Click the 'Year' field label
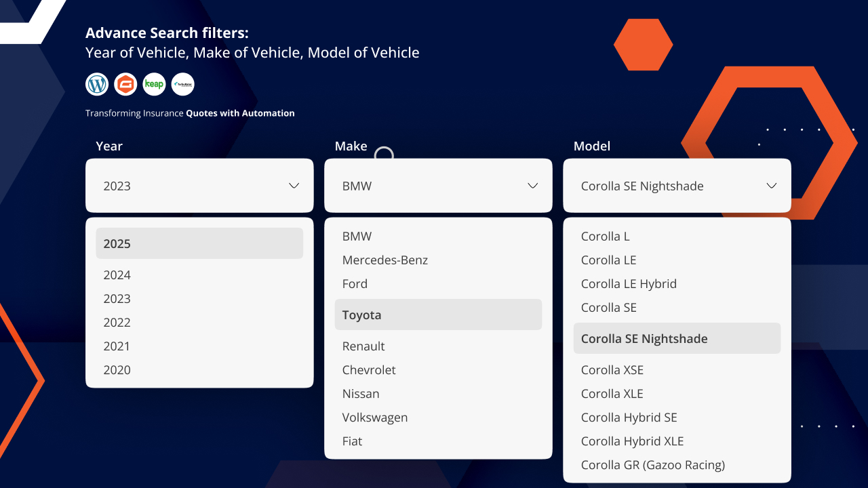Screen dimensions: 868x488 click(109, 146)
